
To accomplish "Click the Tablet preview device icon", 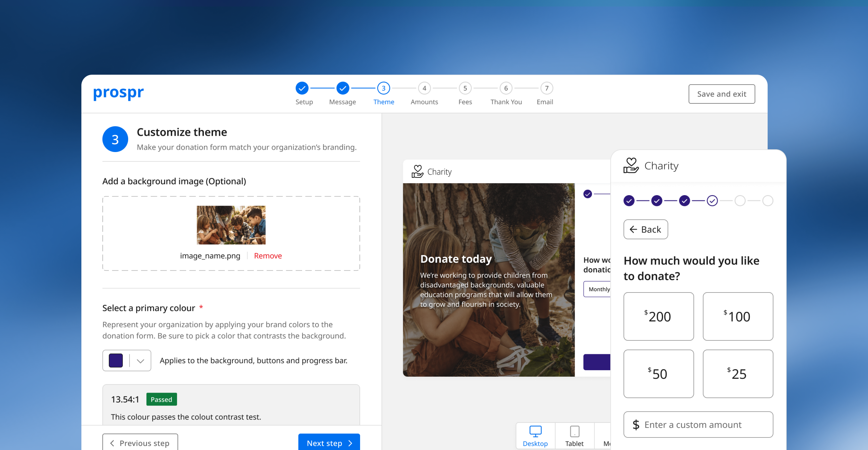I will tap(574, 431).
